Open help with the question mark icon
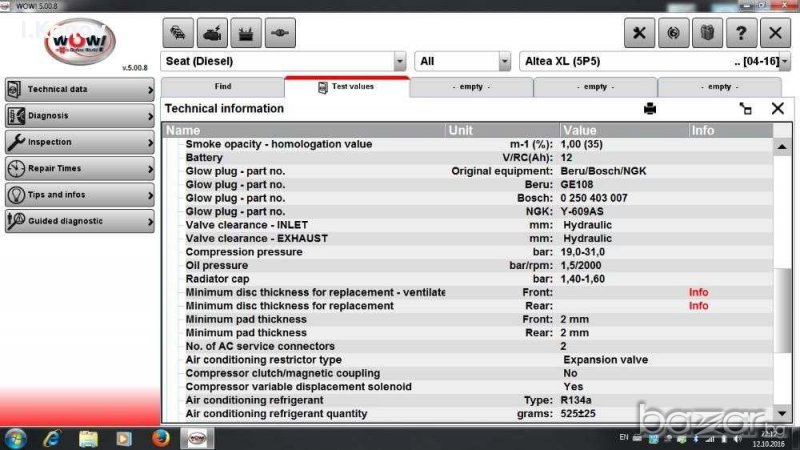The width and height of the screenshot is (800, 450). pos(741,33)
